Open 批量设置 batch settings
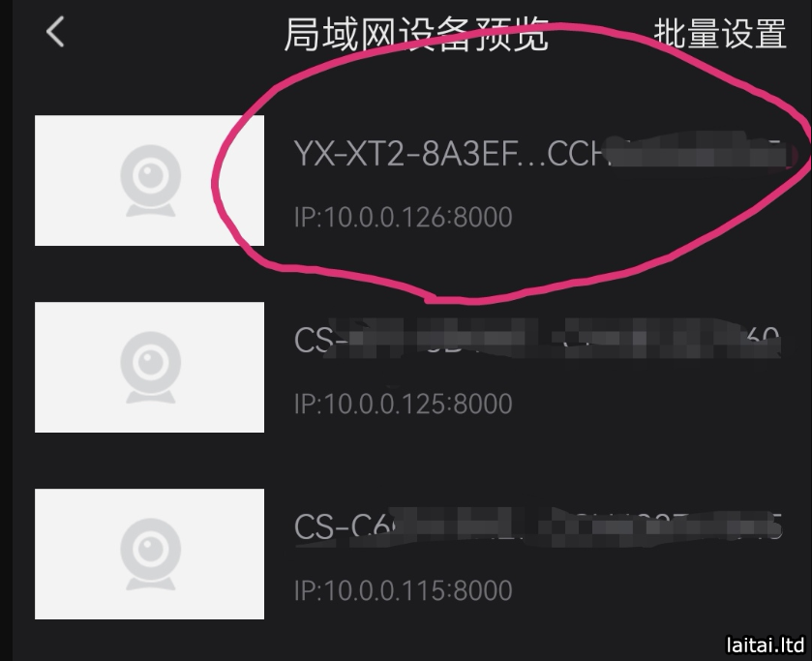The image size is (812, 661). tap(720, 34)
